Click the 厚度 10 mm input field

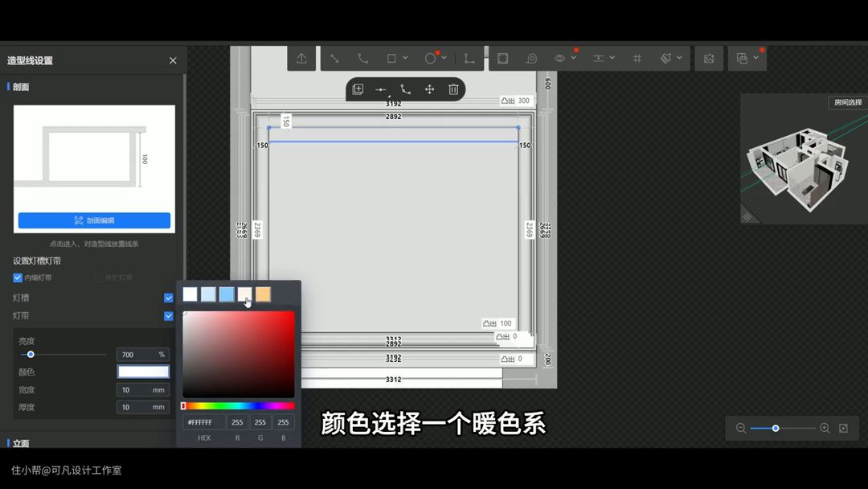tap(143, 407)
